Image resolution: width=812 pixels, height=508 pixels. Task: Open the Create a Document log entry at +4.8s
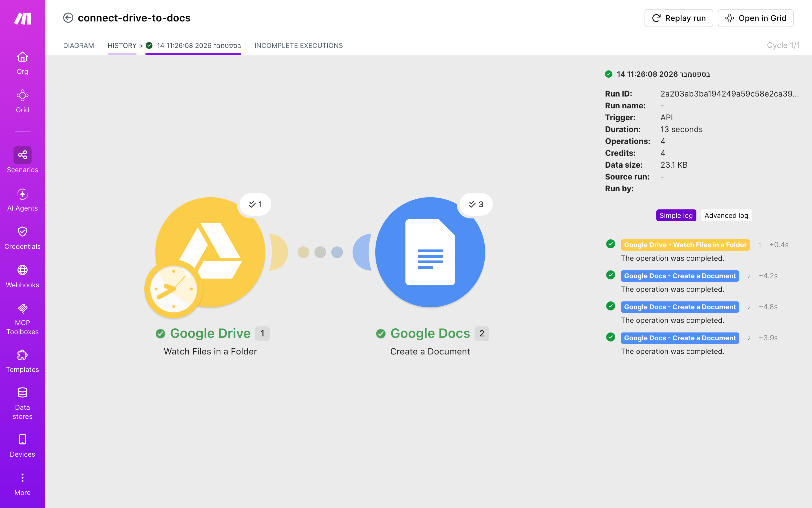680,307
